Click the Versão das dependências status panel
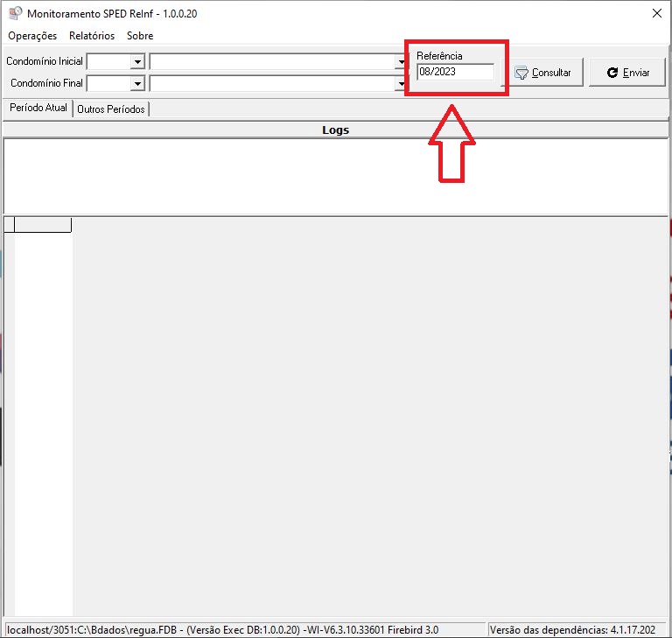Image resolution: width=672 pixels, height=638 pixels. click(577, 630)
